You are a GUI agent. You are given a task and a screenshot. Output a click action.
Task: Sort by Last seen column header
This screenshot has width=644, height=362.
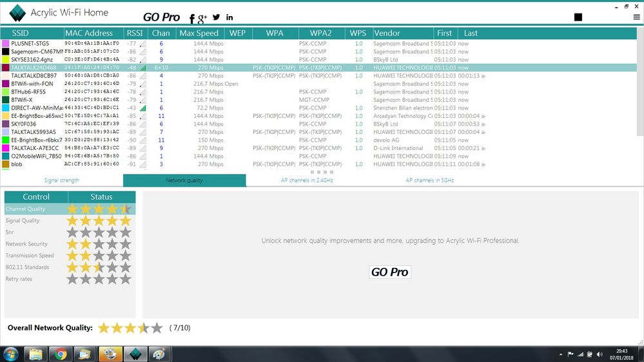471,33
